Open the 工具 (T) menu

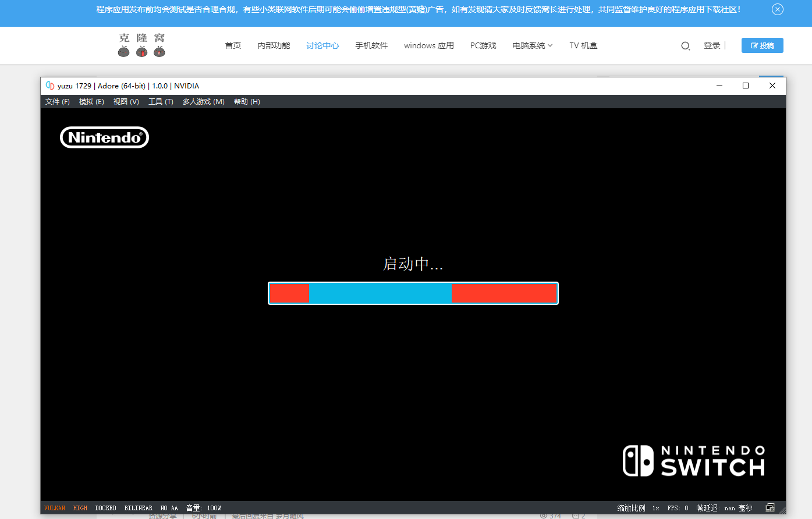[x=161, y=102]
